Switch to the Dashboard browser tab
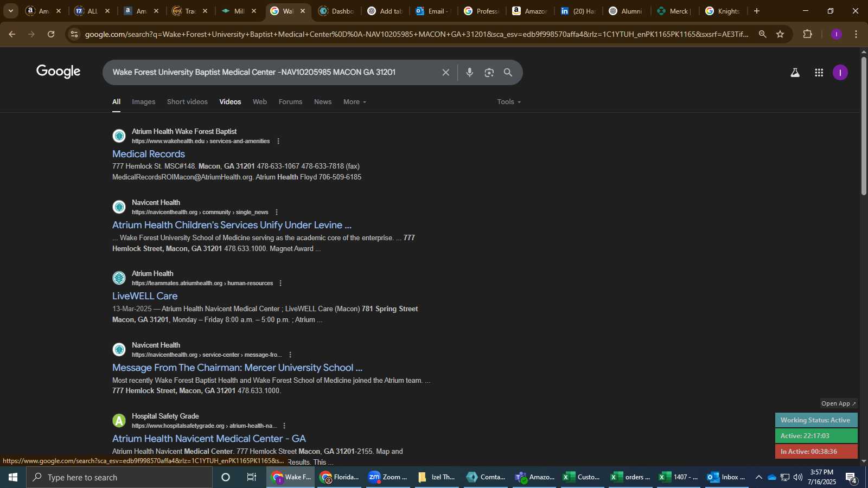This screenshot has height=488, width=868. 337,11
